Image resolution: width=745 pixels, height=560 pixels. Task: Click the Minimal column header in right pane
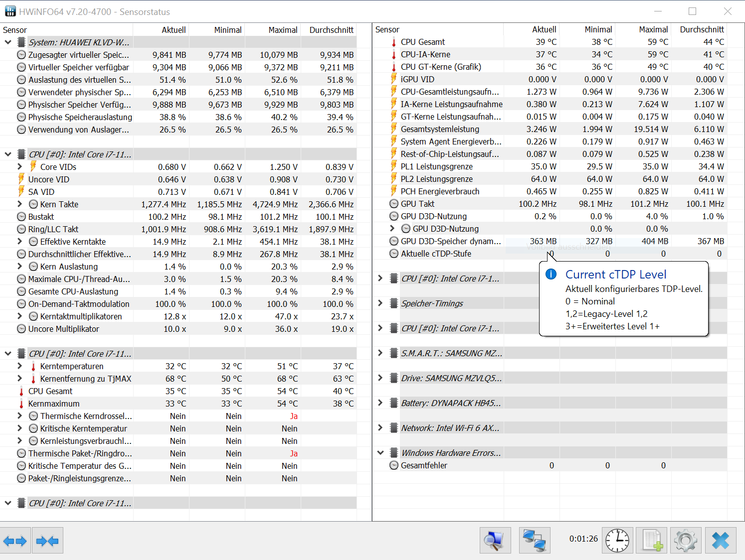(598, 29)
